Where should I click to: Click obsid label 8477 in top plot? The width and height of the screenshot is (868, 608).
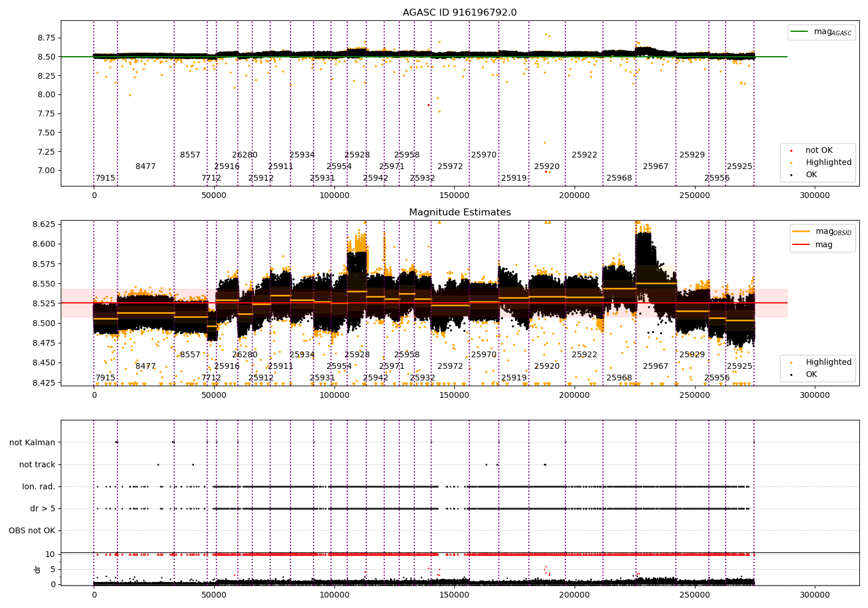(146, 166)
